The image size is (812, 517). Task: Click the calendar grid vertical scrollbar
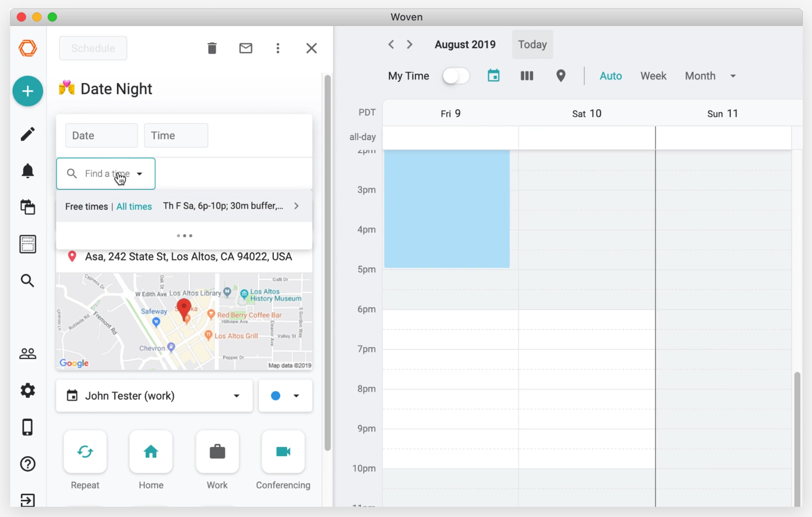coord(797,439)
